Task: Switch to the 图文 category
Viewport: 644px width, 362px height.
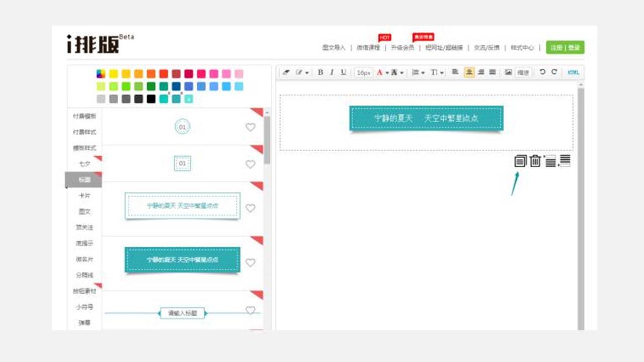Action: coord(85,212)
